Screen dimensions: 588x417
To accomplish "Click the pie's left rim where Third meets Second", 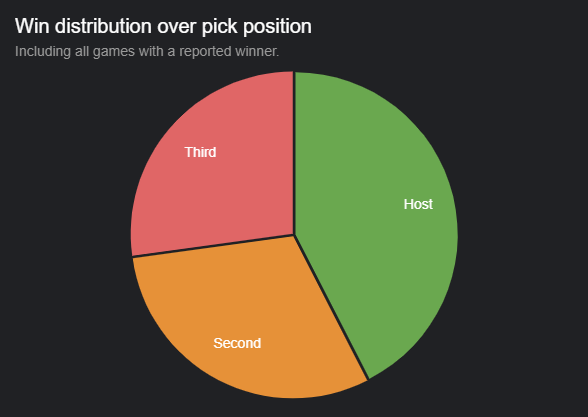I will click(x=132, y=257).
